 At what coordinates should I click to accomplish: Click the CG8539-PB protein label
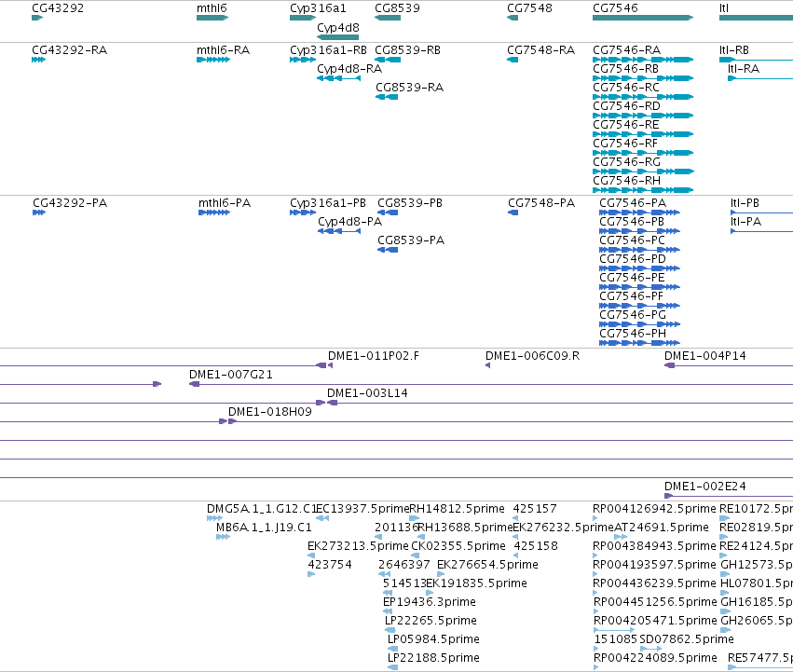(x=410, y=203)
